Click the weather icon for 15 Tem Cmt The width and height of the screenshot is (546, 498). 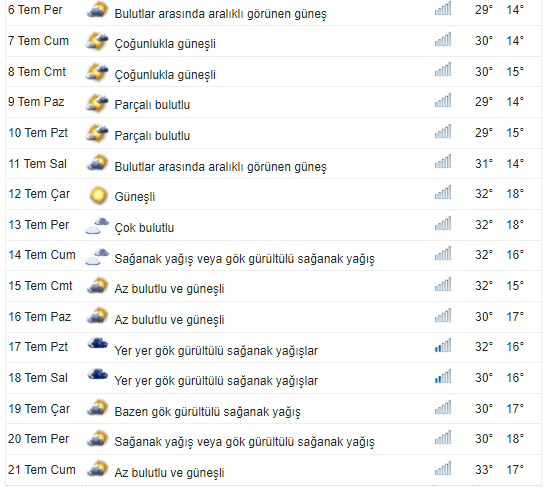coord(97,286)
